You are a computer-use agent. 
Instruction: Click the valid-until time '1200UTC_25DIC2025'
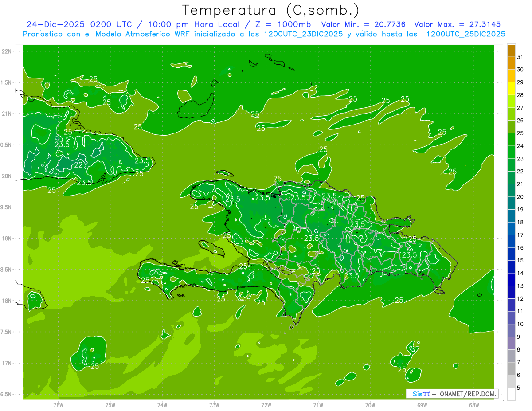pos(465,34)
